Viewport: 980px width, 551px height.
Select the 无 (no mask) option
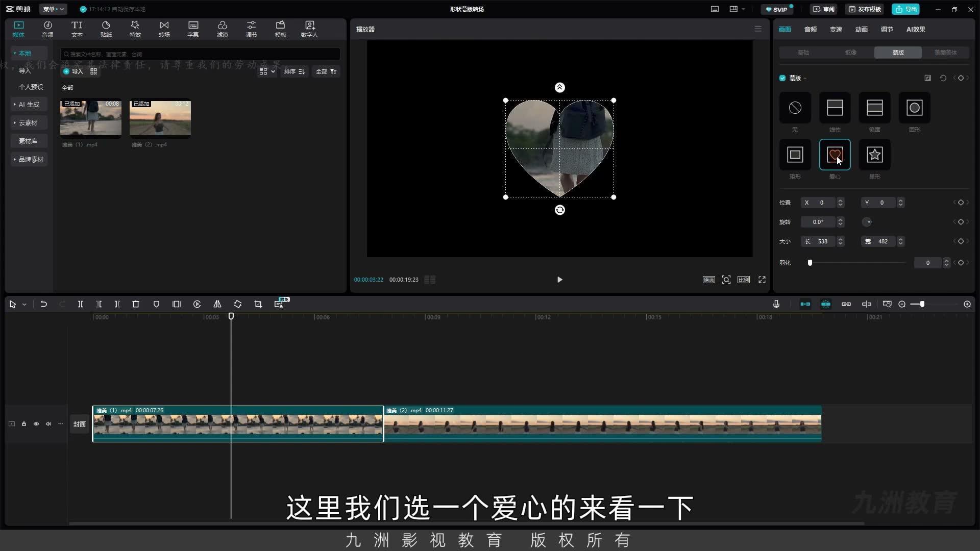tap(795, 108)
